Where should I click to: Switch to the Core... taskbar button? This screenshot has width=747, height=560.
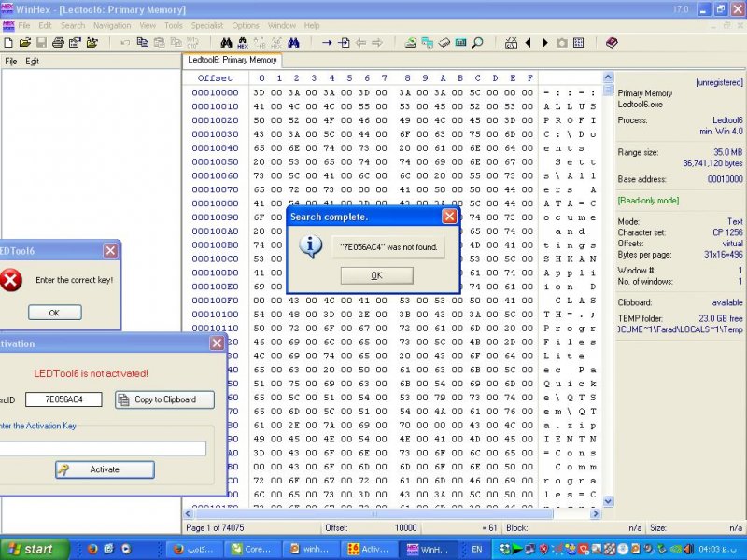coord(252,549)
